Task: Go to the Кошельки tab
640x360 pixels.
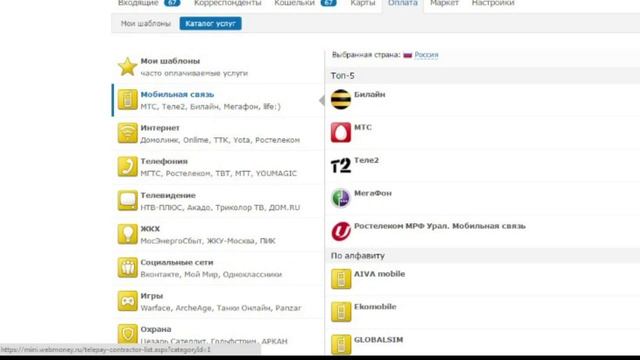Action: [294, 3]
